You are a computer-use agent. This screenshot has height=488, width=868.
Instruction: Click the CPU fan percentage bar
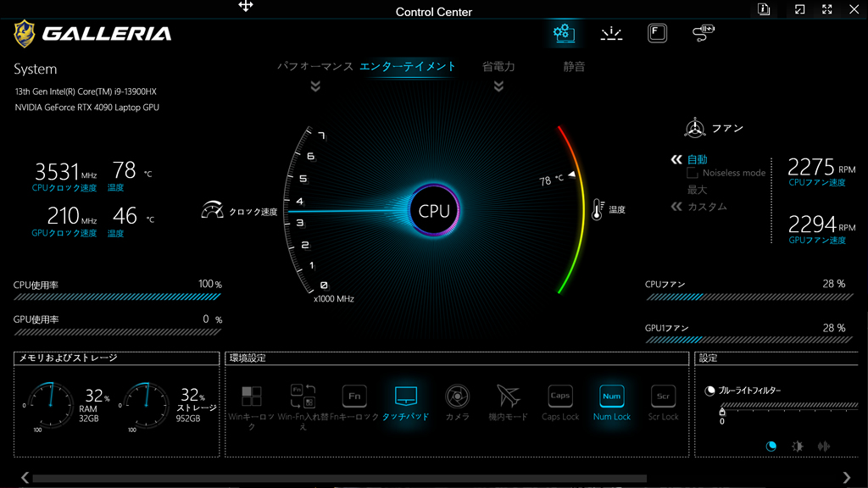pyautogui.click(x=749, y=297)
